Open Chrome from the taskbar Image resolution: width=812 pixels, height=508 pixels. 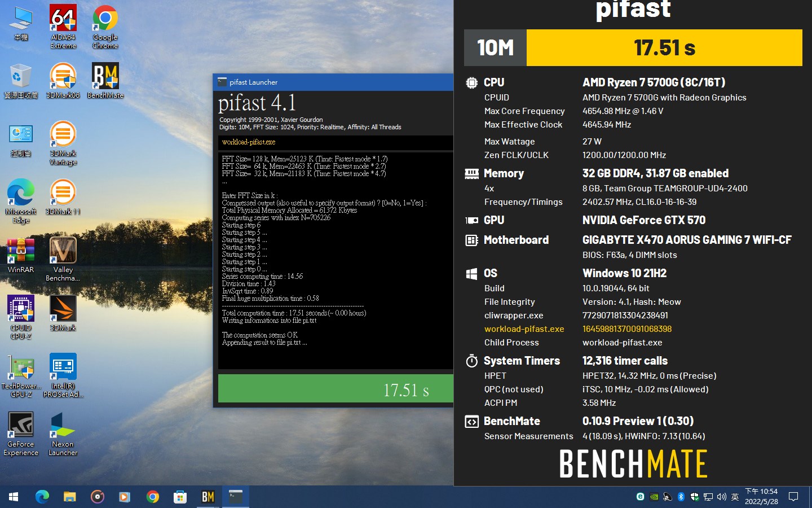[x=152, y=497]
